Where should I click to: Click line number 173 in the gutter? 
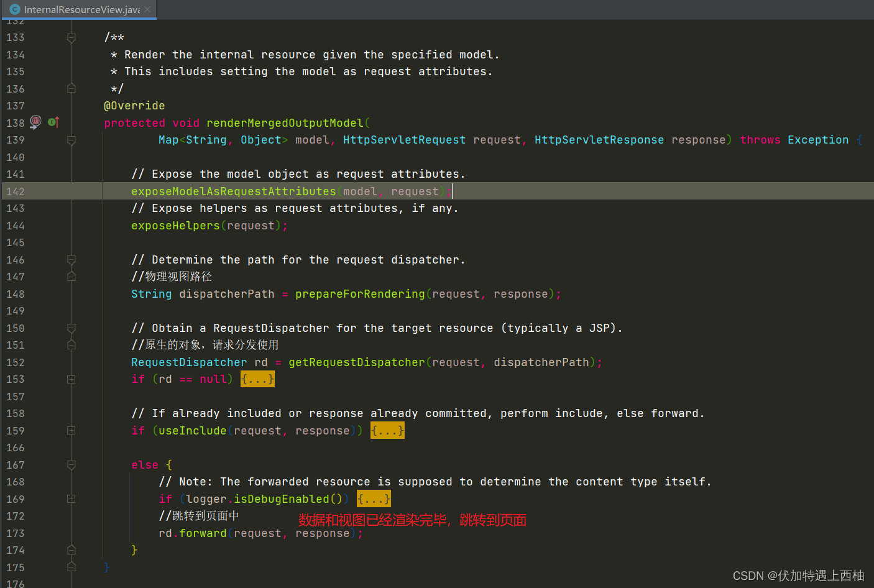(x=16, y=533)
